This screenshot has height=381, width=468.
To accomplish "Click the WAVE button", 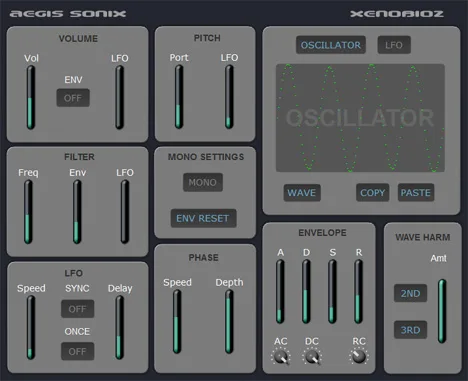I will pyautogui.click(x=302, y=193).
